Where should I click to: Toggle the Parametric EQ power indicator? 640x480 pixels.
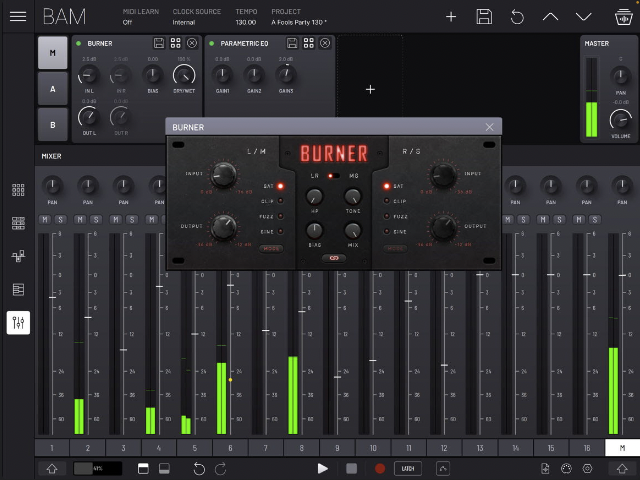(x=211, y=43)
